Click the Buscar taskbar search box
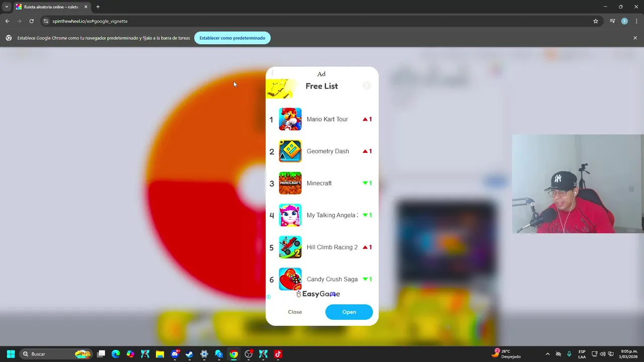The width and height of the screenshot is (644, 362). (x=56, y=354)
